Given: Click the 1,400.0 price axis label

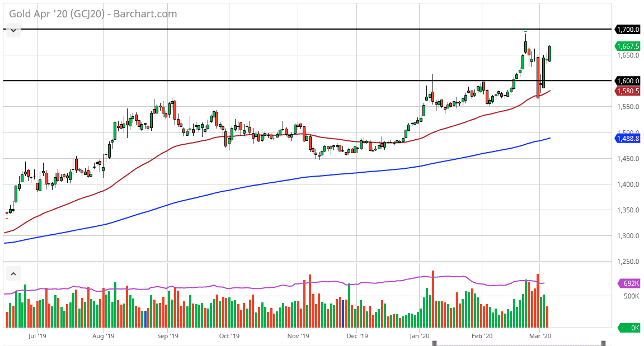Looking at the screenshot, I should [x=628, y=184].
